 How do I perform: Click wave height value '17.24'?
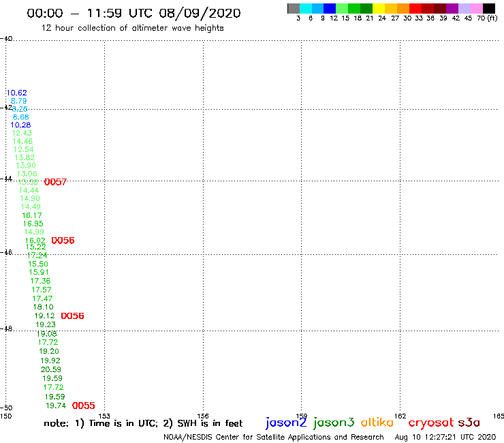[37, 256]
